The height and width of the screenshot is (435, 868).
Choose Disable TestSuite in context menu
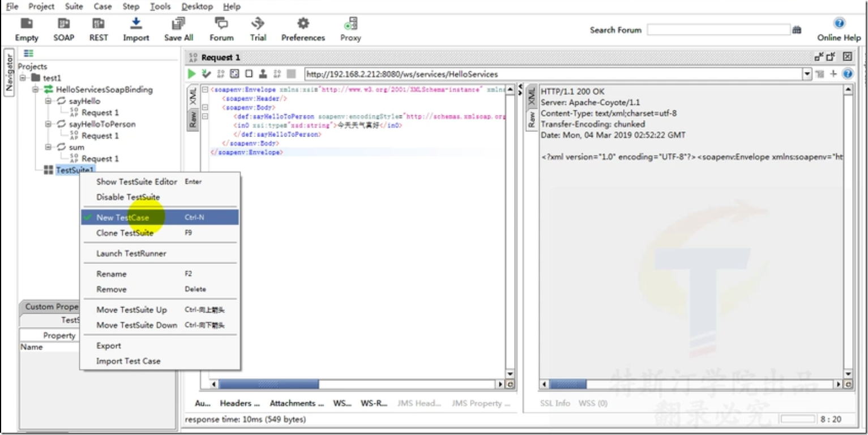coord(160,197)
